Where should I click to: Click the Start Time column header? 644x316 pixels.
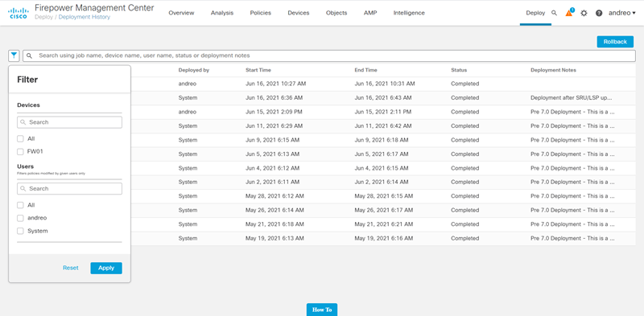coord(258,70)
